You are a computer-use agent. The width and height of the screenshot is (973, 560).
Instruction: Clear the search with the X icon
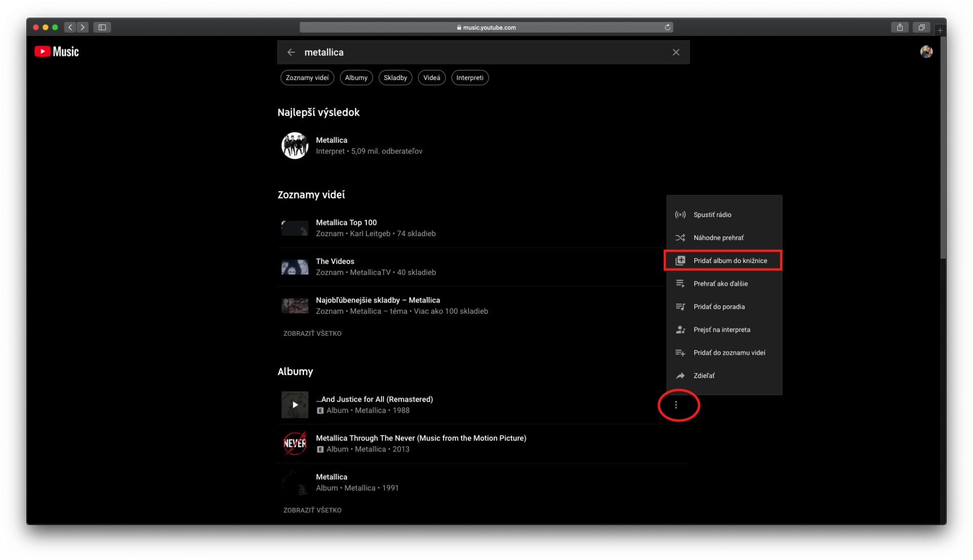(676, 52)
